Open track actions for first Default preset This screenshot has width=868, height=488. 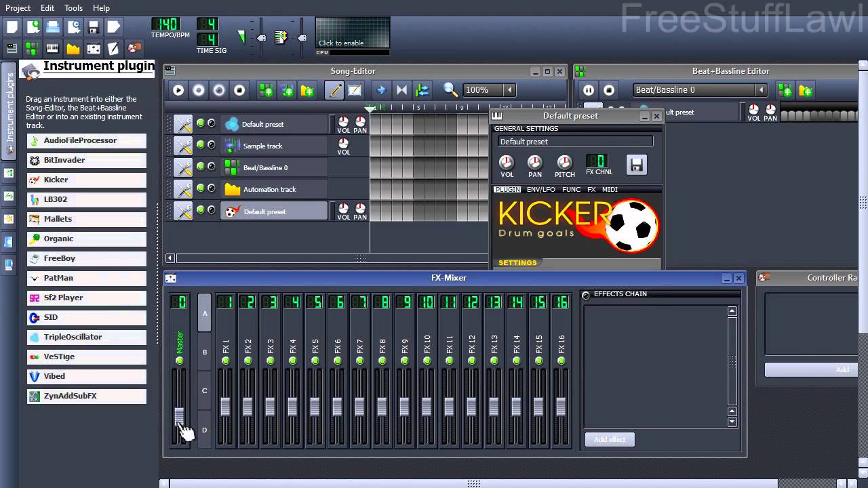pyautogui.click(x=183, y=124)
